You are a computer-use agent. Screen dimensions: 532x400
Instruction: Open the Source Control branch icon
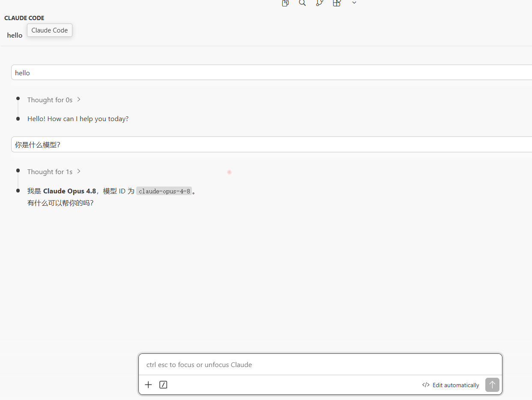pyautogui.click(x=320, y=3)
